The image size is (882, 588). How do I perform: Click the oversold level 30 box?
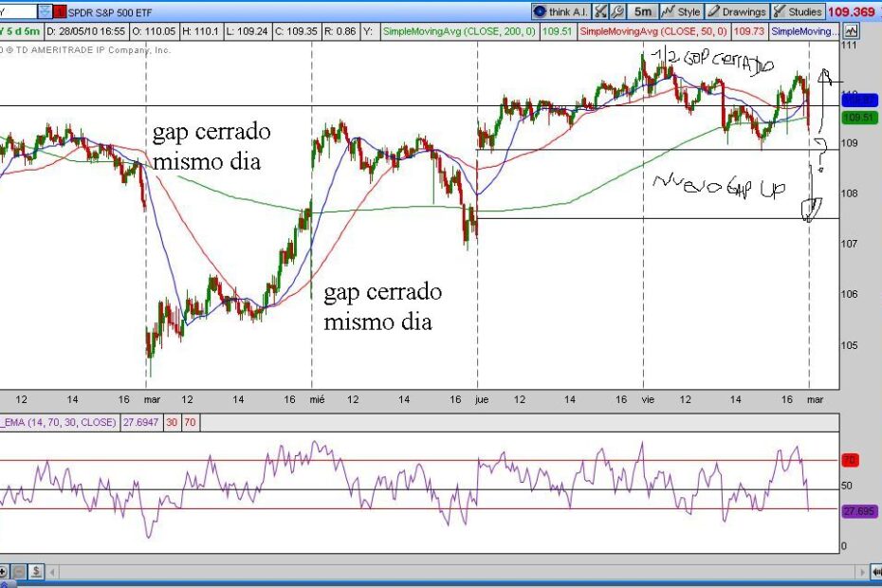pos(172,422)
